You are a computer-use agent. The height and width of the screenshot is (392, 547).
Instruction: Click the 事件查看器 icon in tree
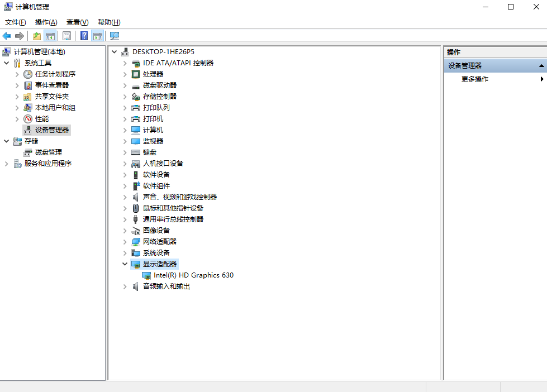pos(28,85)
